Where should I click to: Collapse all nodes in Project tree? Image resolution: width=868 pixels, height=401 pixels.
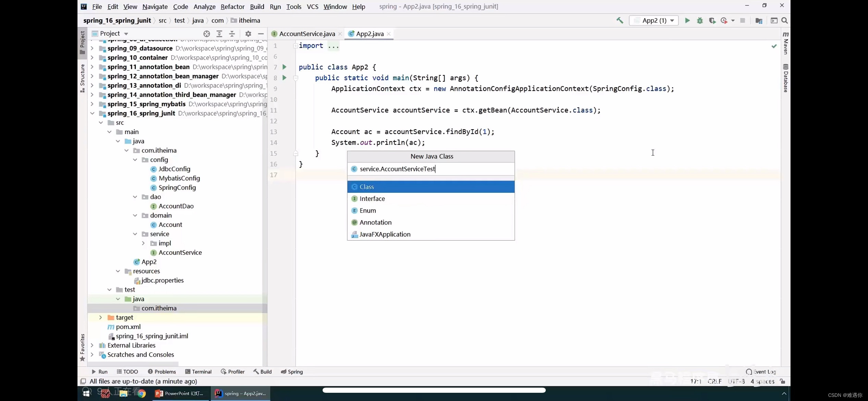point(232,34)
